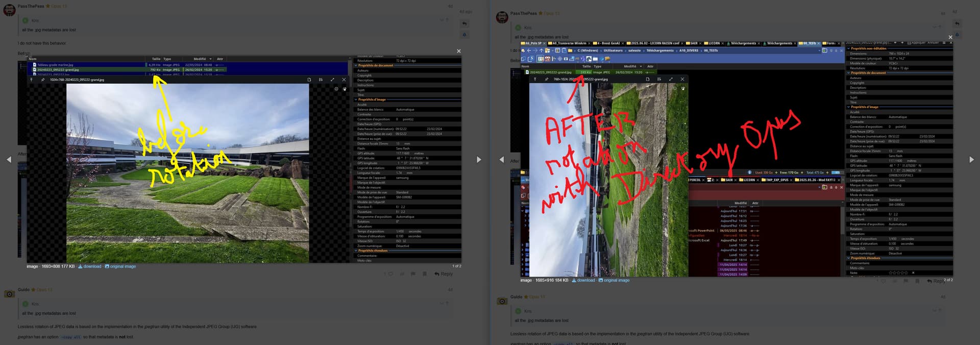
Task: Click the salessio breadcrumb segment
Action: coord(634,51)
